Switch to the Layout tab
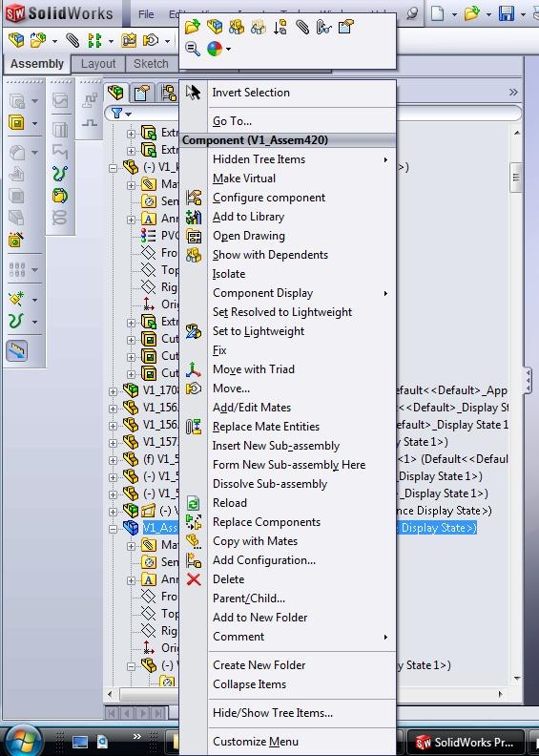Image resolution: width=539 pixels, height=756 pixels. [x=98, y=64]
